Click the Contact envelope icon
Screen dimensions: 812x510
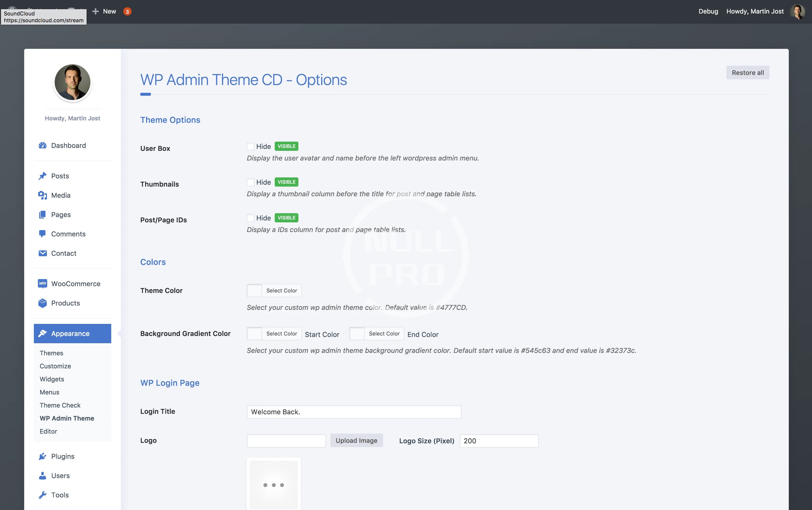pyautogui.click(x=43, y=253)
